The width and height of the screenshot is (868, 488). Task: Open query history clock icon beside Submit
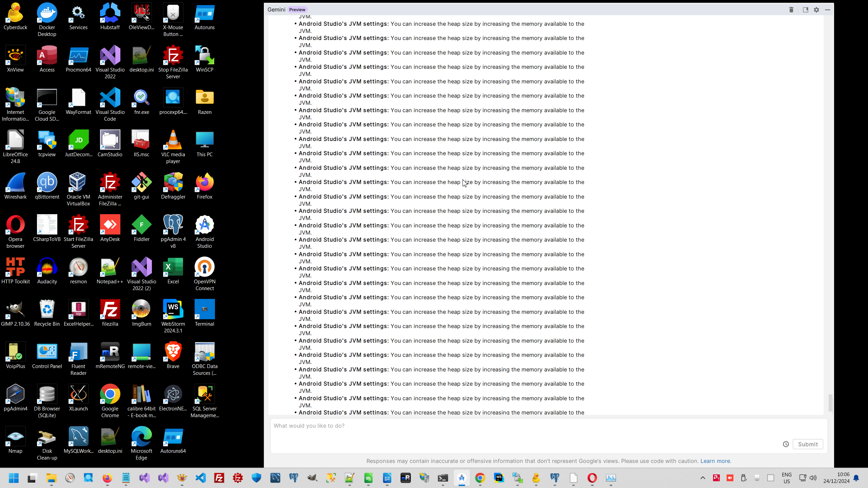click(786, 444)
